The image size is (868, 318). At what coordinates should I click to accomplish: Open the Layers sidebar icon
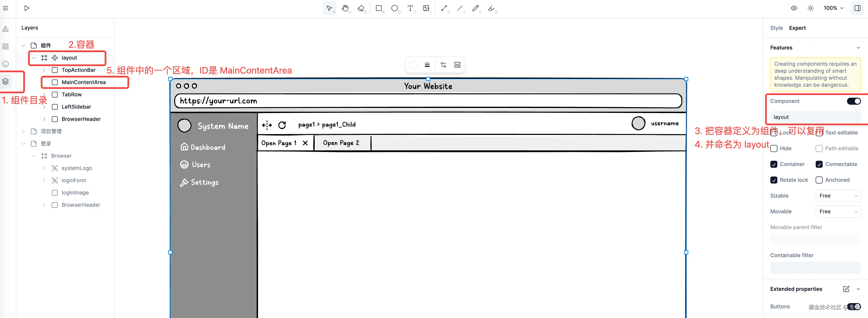point(6,81)
